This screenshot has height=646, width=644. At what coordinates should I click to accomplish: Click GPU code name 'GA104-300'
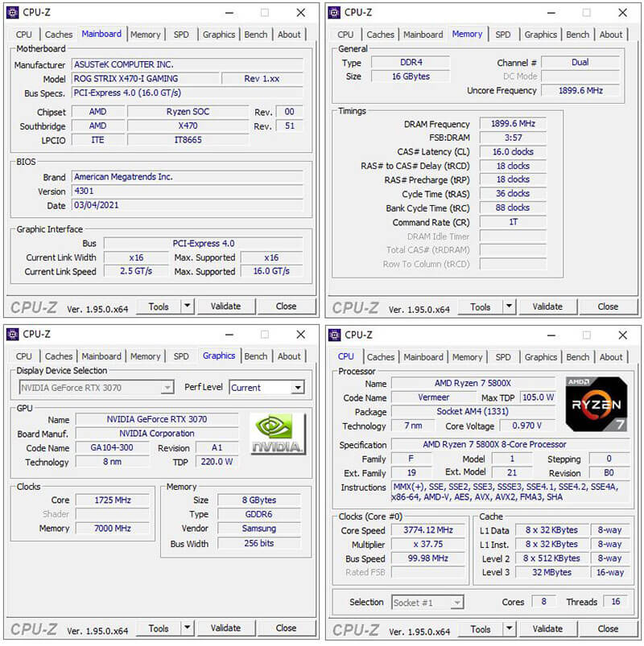(112, 447)
